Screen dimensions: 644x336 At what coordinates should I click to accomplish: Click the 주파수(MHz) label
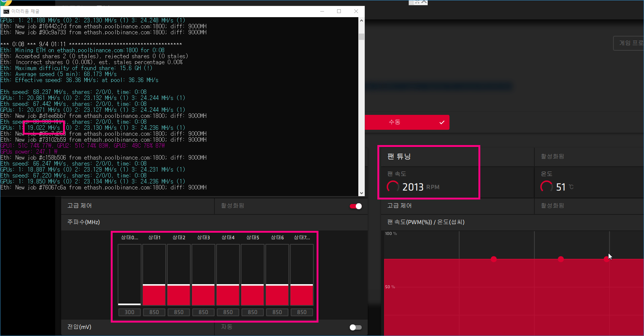tap(84, 222)
